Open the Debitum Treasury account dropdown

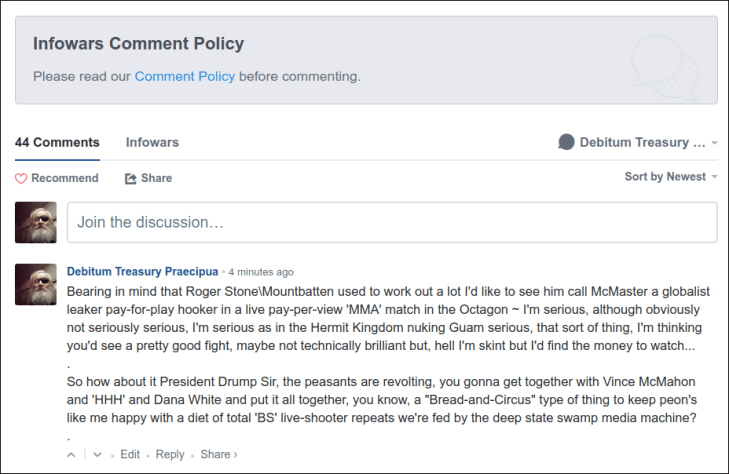[x=642, y=142]
